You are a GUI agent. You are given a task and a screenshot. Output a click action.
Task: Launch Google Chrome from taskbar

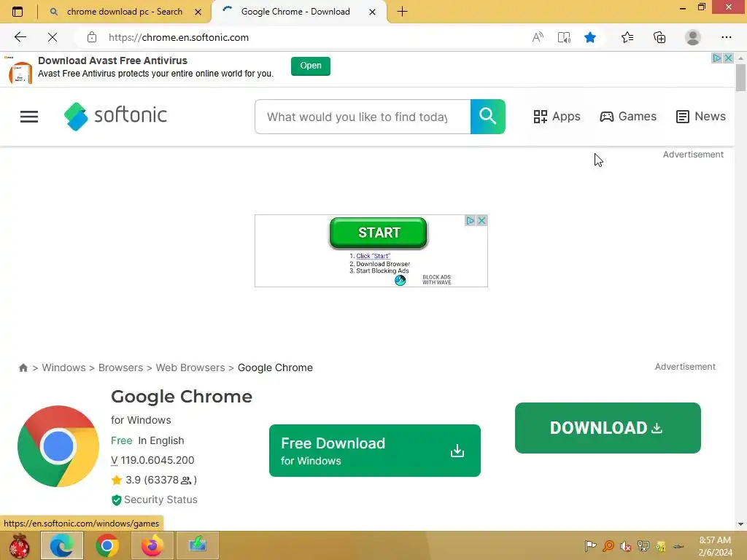(107, 545)
